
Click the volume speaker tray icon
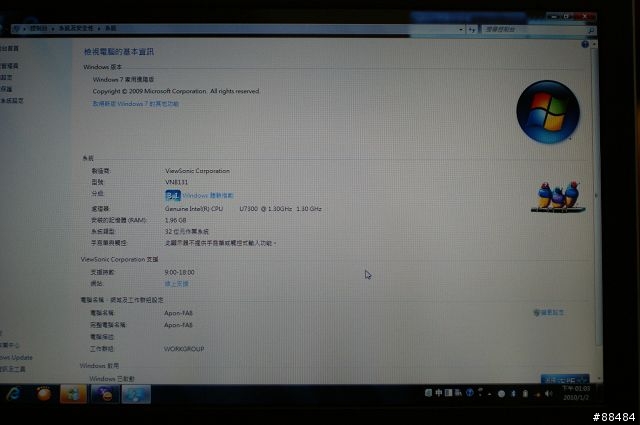click(548, 394)
